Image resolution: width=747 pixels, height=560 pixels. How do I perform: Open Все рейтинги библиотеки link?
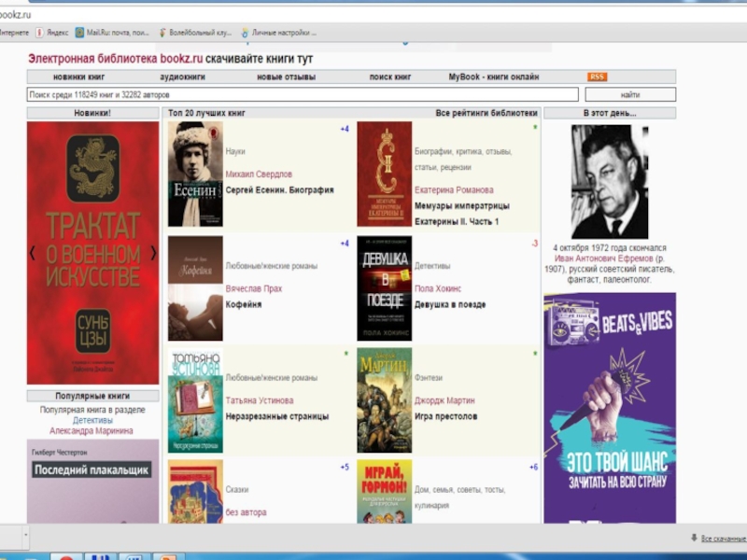point(486,113)
